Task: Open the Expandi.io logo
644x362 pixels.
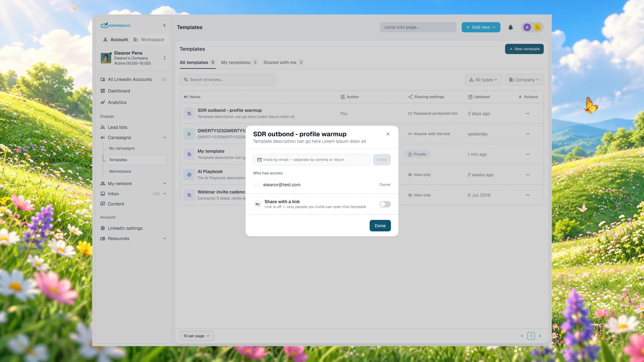Action: pyautogui.click(x=115, y=25)
